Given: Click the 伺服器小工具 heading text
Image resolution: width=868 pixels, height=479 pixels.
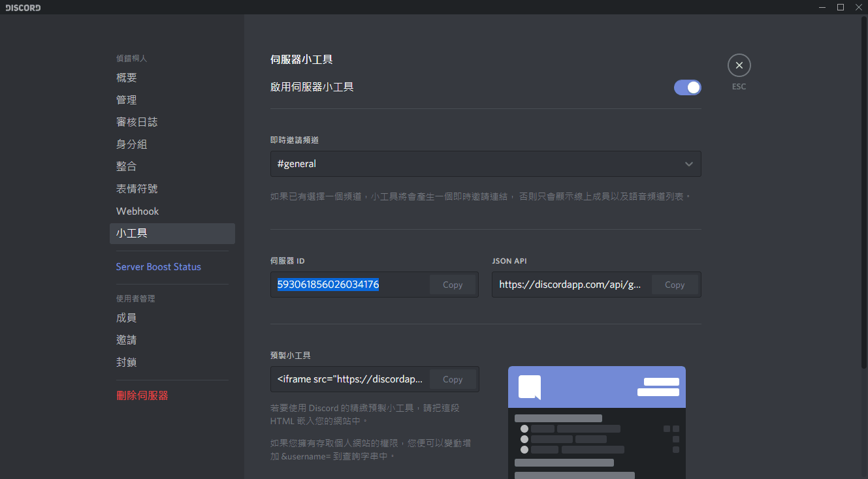Looking at the screenshot, I should 302,59.
